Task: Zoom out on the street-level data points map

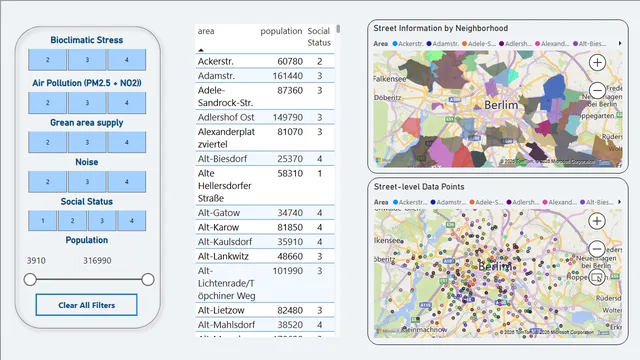Action: click(x=597, y=249)
